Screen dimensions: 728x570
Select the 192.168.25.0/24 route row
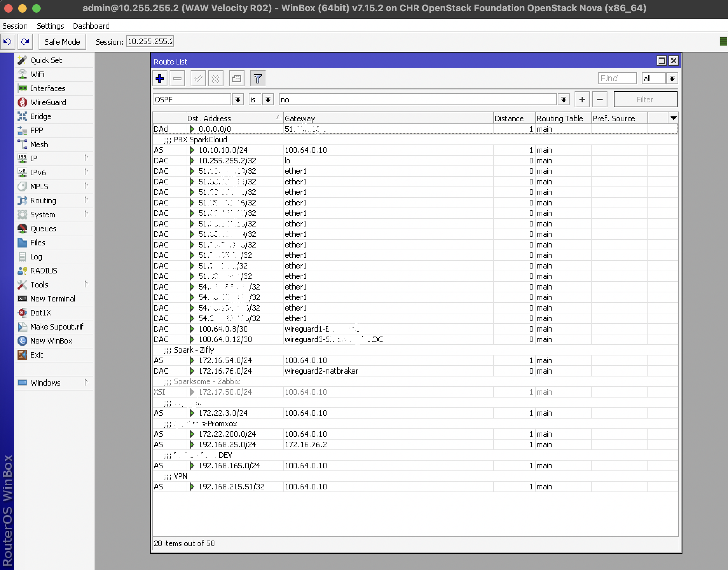pos(415,445)
